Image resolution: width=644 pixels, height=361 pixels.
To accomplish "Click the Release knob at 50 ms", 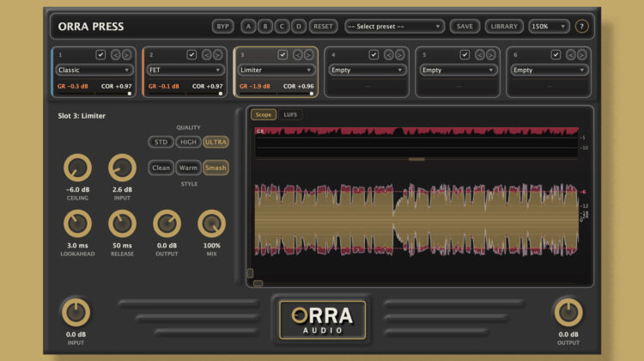I will (x=122, y=223).
